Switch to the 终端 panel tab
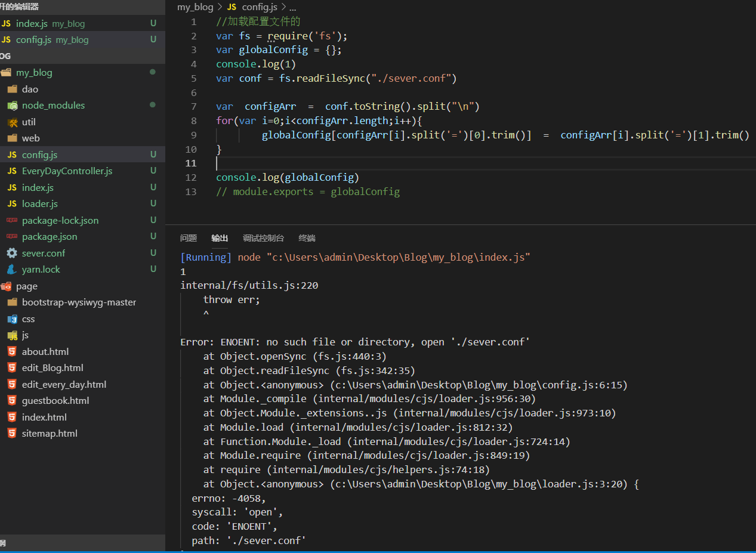The image size is (756, 553). 307,238
